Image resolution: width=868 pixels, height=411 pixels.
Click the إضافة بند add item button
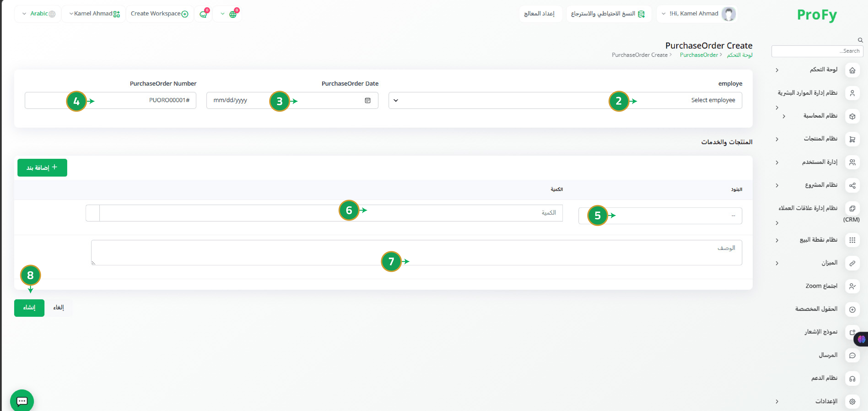[42, 167]
